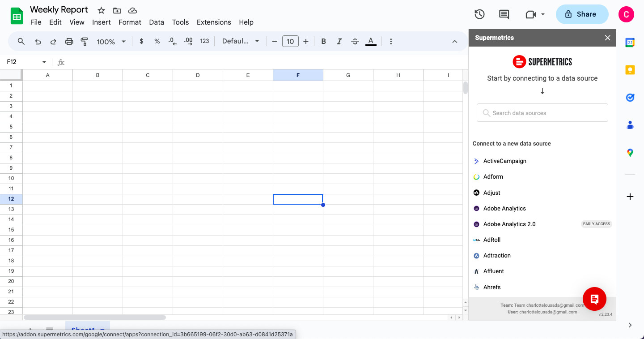Screen dimensions: 644x339
Task: Open the Google Sheets home icon
Action: [17, 17]
